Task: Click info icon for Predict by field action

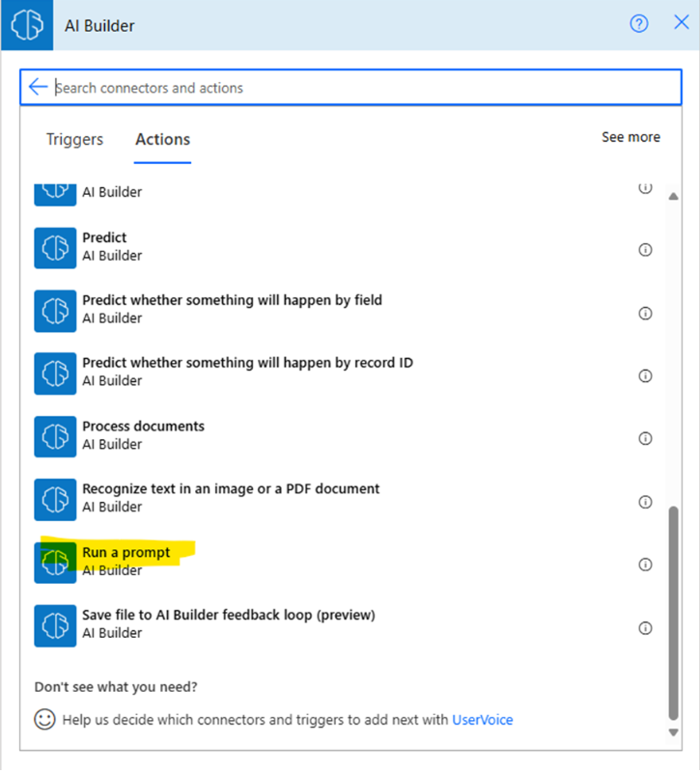Action: pyautogui.click(x=645, y=313)
